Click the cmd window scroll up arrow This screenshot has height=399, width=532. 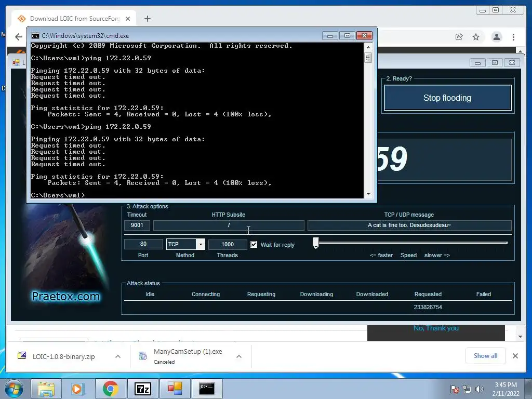(x=368, y=47)
